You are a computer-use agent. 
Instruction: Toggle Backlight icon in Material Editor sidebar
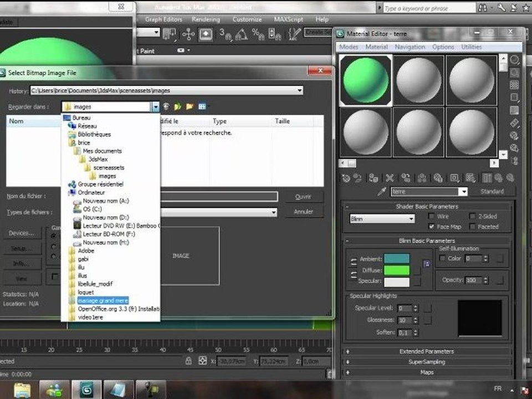pyautogui.click(x=514, y=72)
